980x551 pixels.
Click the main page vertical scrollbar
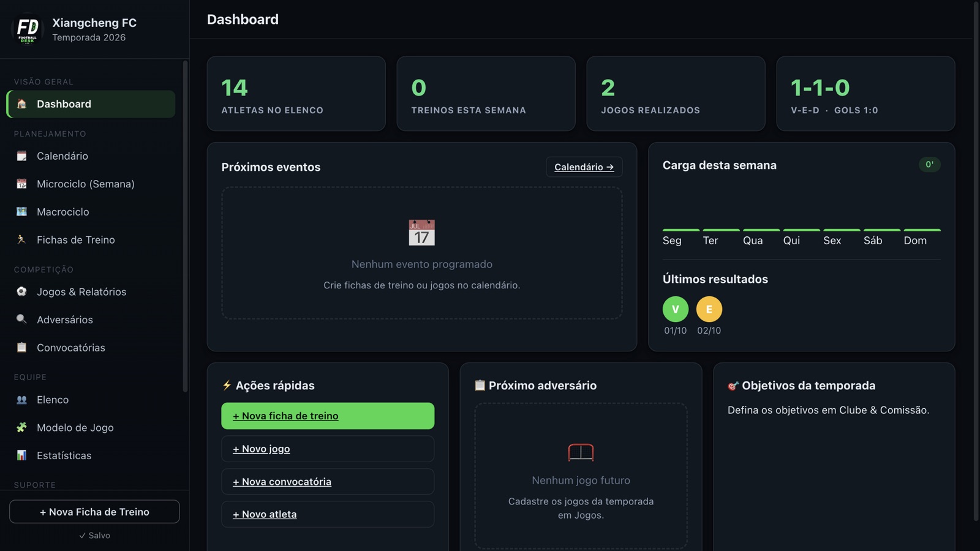976,262
